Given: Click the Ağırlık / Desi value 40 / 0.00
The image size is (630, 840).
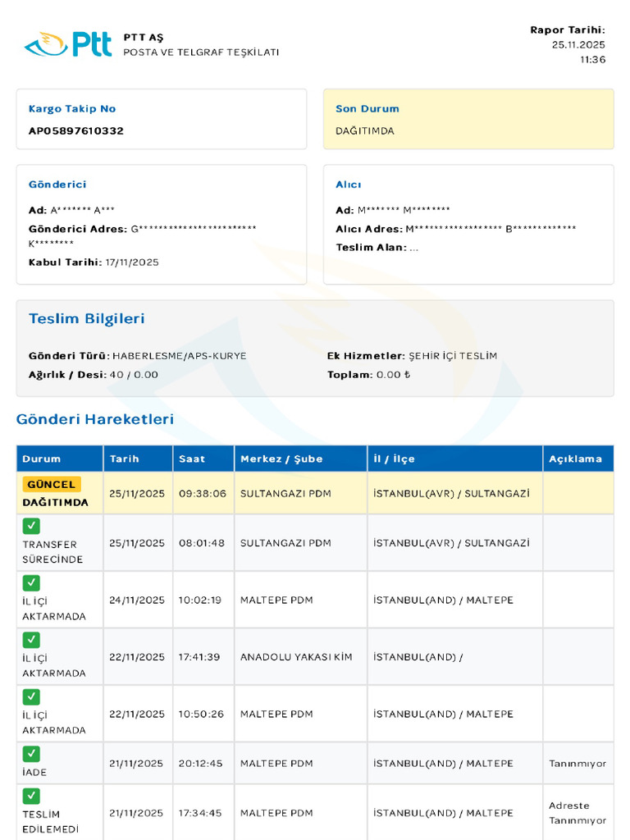Looking at the screenshot, I should 134,374.
